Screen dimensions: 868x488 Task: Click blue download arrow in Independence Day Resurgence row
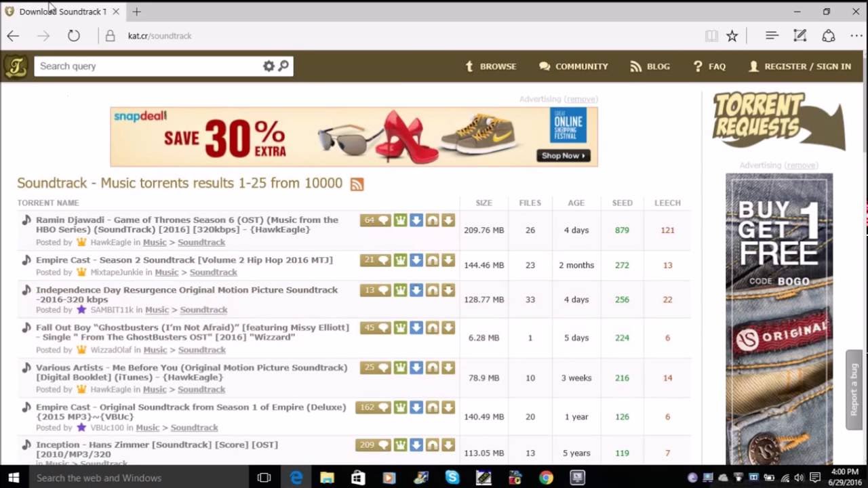tap(416, 290)
